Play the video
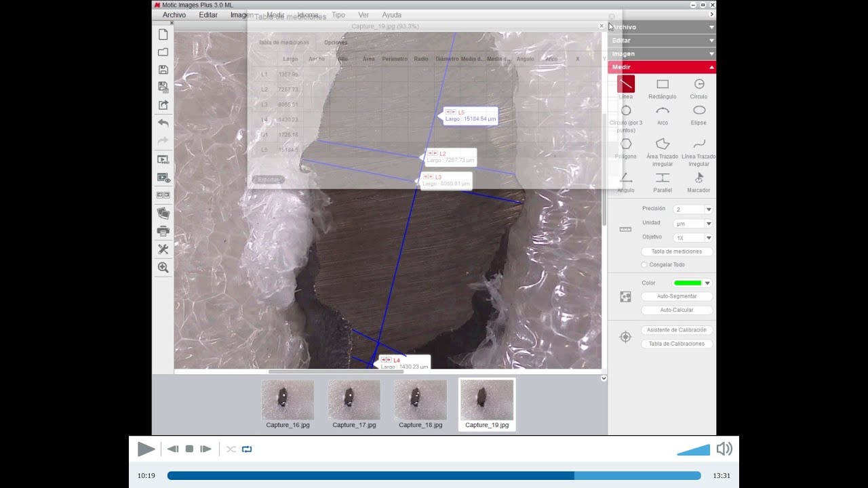 pos(146,449)
